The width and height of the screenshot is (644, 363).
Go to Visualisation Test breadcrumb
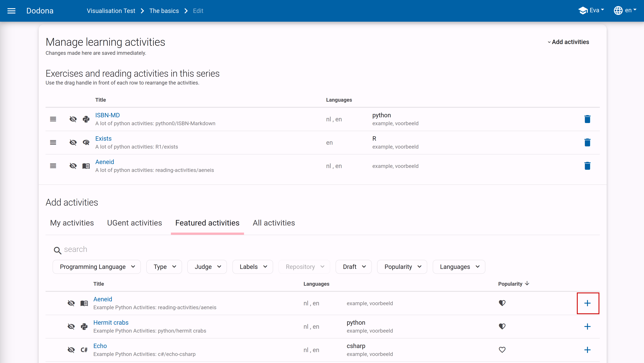[111, 11]
